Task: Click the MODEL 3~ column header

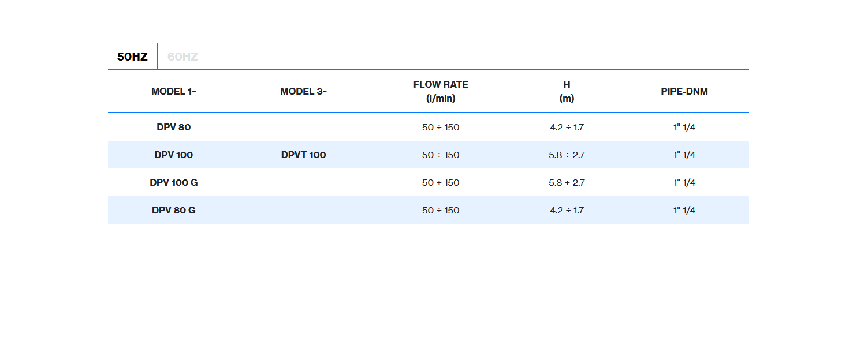Action: [x=303, y=91]
